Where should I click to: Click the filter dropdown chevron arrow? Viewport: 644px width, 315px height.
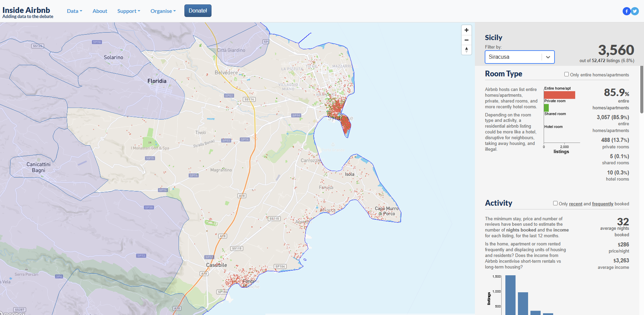[548, 57]
